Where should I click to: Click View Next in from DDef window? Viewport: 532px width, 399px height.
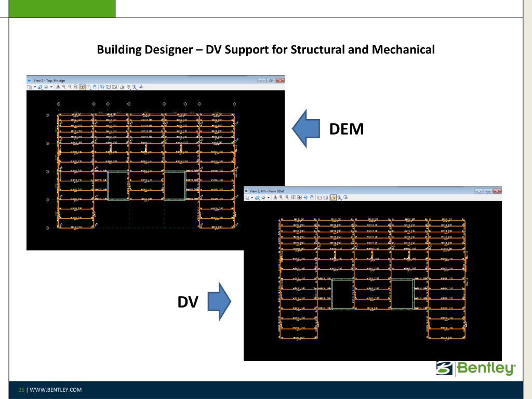326,197
